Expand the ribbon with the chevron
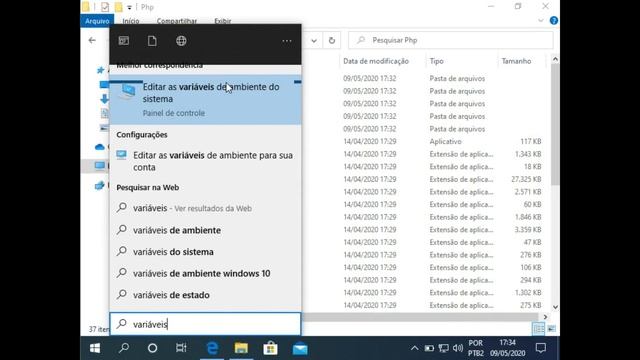 (x=541, y=20)
